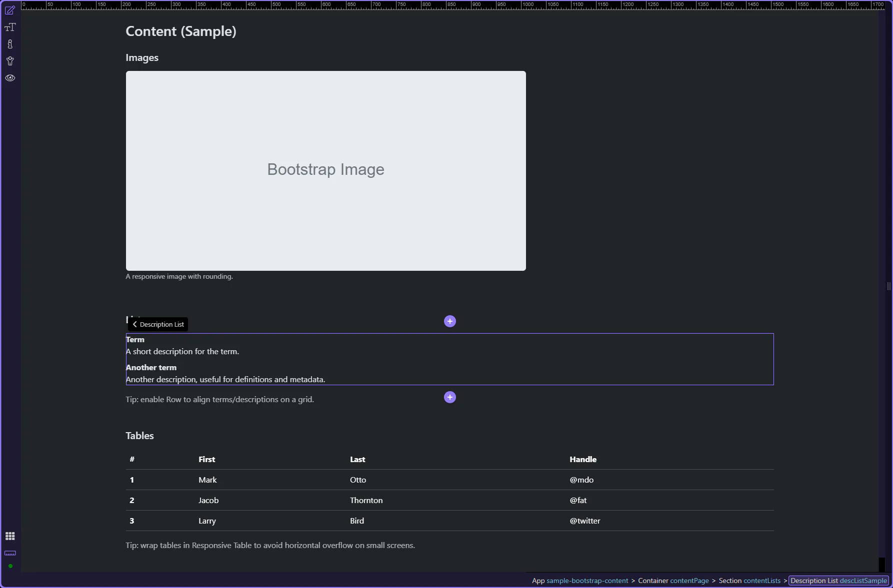The height and width of the screenshot is (588, 893).
Task: Click the Content (Sample) heading
Action: pyautogui.click(x=181, y=31)
